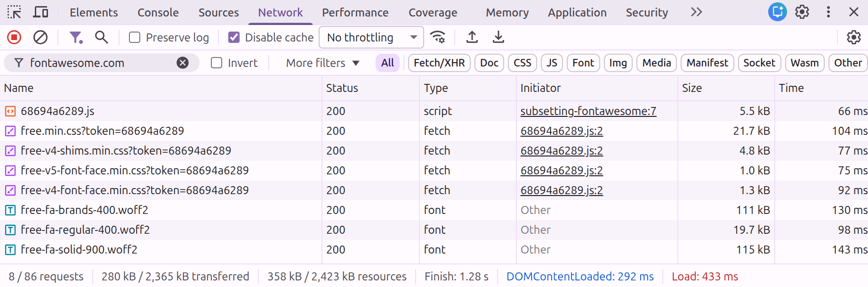The image size is (868, 287).
Task: Stop recording network log
Action: 14,37
